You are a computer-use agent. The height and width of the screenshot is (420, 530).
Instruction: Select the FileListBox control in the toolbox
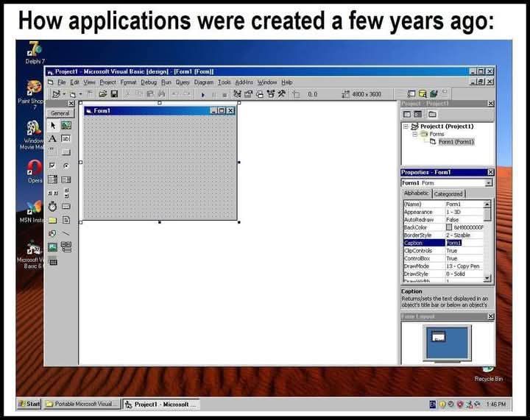[66, 220]
